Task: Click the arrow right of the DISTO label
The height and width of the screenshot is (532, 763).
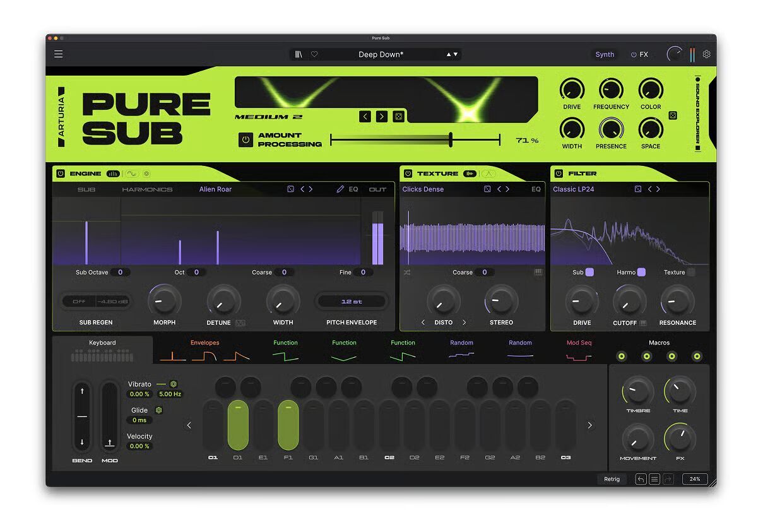Action: 464,322
